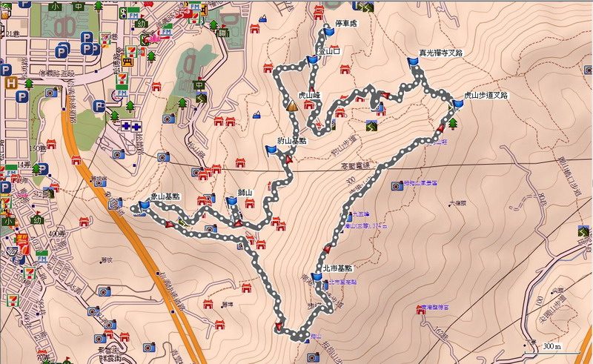Click the blue cross pharmacy icons
This screenshot has width=593, height=364.
pyautogui.click(x=131, y=127)
